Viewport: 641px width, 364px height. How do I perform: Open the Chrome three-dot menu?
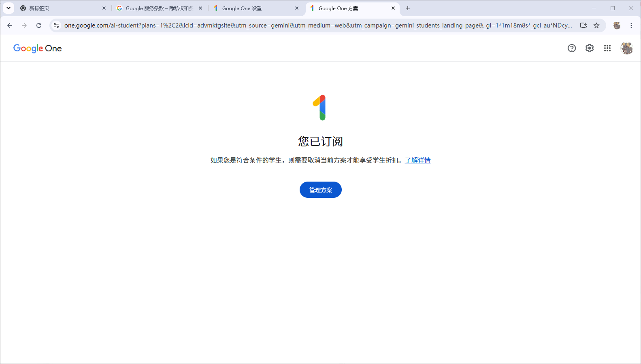coord(631,25)
